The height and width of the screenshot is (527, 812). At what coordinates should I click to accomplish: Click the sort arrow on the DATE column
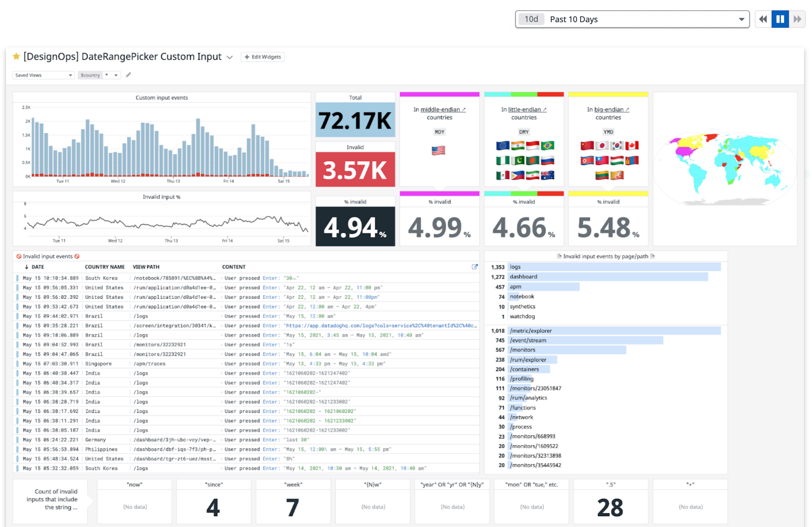point(26,267)
